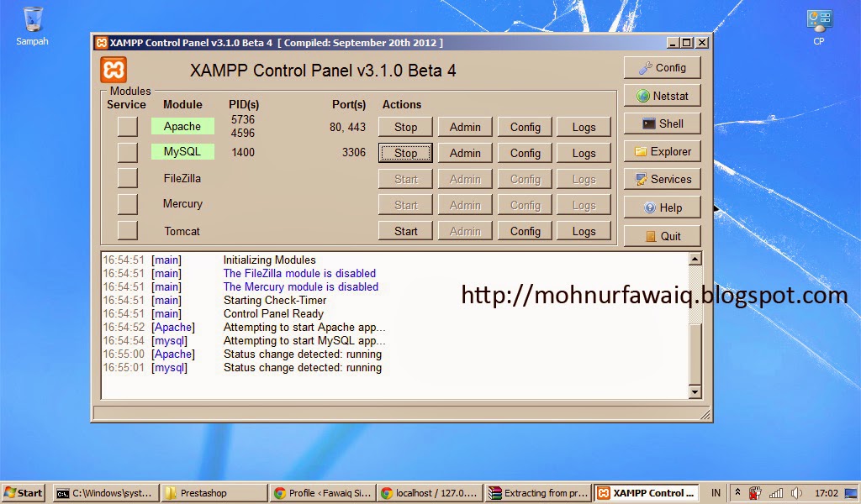Image resolution: width=861 pixels, height=504 pixels.
Task: Click the XAMPP window title bar icon
Action: click(x=101, y=43)
